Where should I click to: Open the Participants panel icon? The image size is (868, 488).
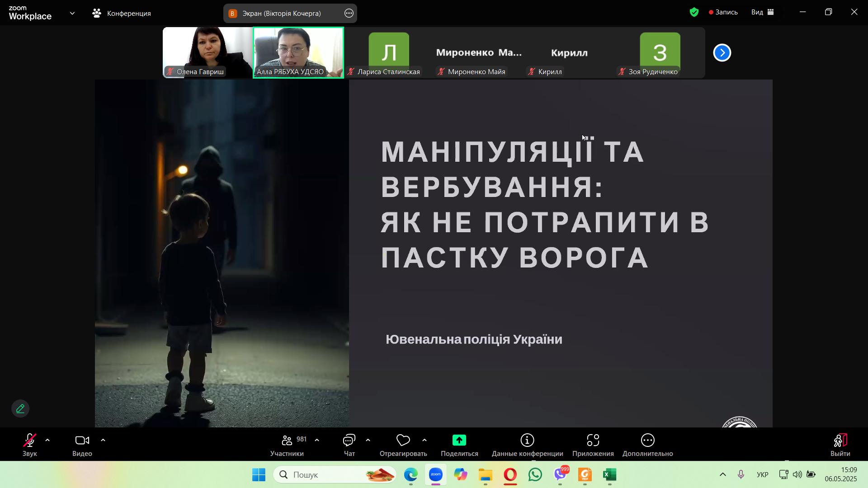[287, 441]
